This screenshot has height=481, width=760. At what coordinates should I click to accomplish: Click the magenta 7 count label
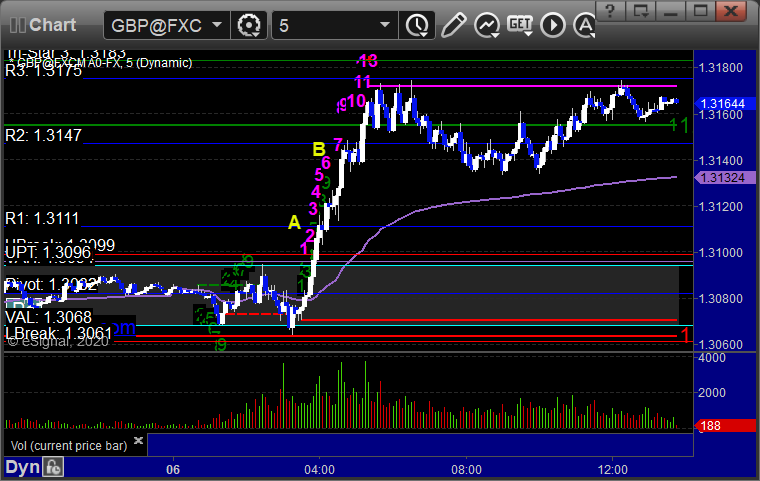(338, 145)
